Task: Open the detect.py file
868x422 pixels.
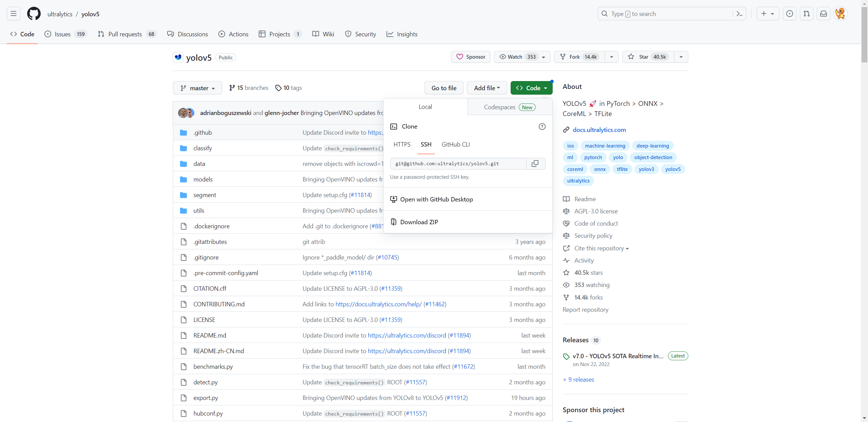Action: click(x=205, y=382)
